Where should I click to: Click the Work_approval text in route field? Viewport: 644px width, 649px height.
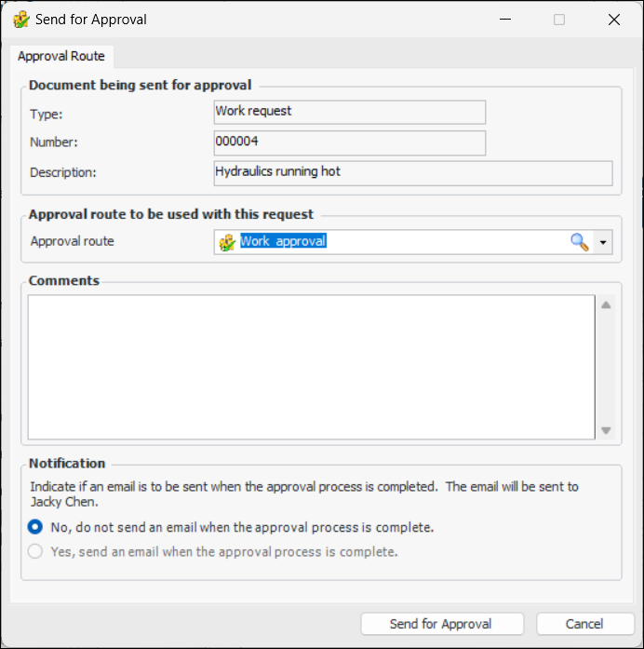point(283,242)
